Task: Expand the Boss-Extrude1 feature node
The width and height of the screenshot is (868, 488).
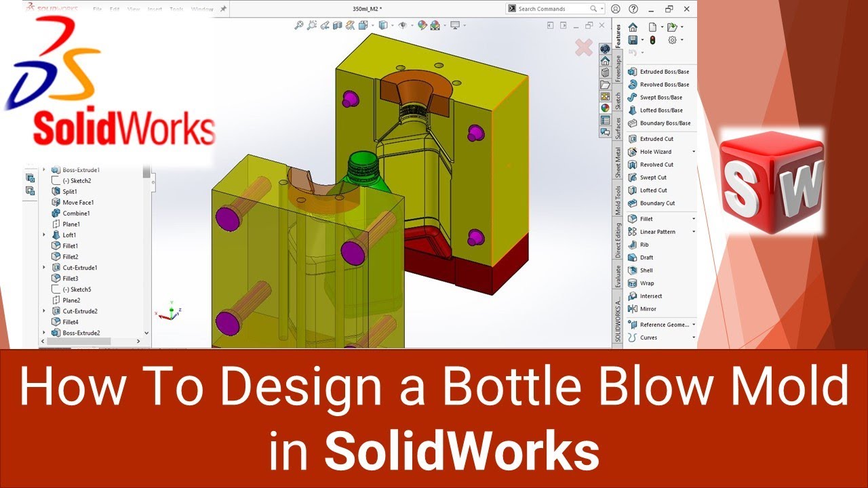Action: point(45,170)
